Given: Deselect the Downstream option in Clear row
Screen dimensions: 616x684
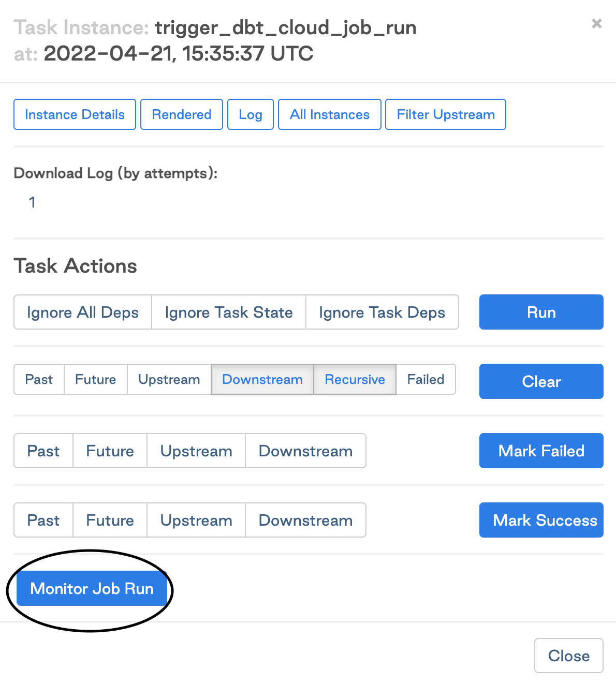Looking at the screenshot, I should point(262,379).
